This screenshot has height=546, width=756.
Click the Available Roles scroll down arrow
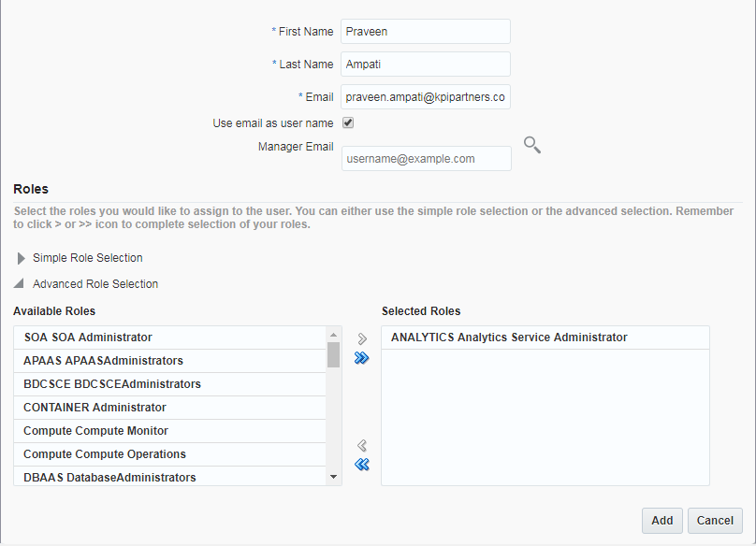click(x=333, y=477)
